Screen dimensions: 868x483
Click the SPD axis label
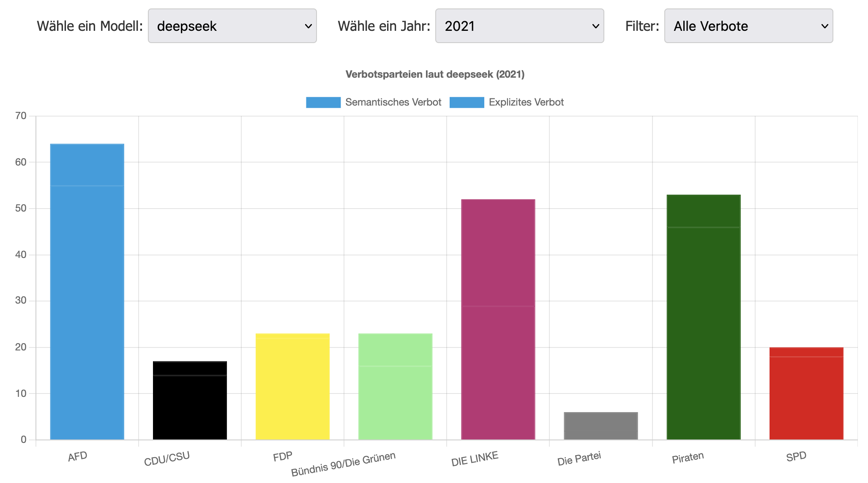point(796,456)
